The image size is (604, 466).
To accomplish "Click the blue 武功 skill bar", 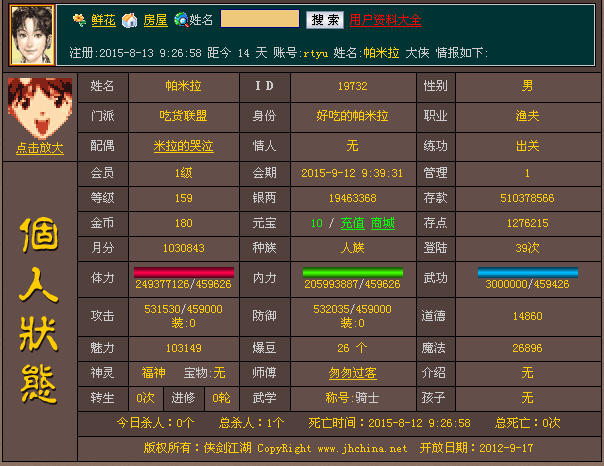I will pyautogui.click(x=528, y=272).
